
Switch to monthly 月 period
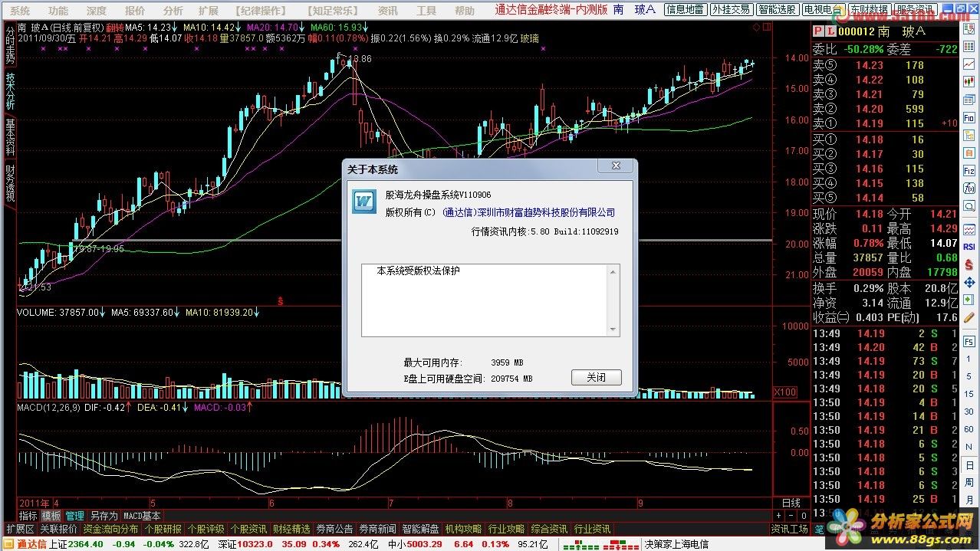coord(969,500)
